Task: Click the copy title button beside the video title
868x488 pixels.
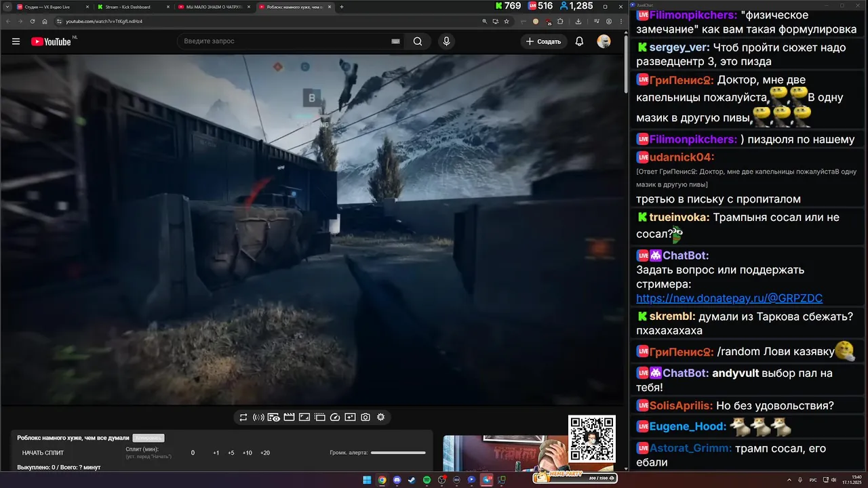Action: tap(149, 438)
